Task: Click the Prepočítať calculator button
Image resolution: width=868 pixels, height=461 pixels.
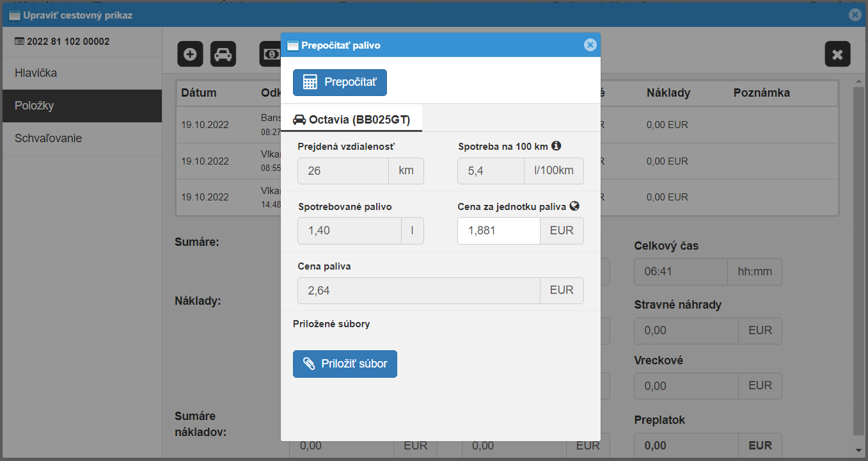Action: [340, 83]
